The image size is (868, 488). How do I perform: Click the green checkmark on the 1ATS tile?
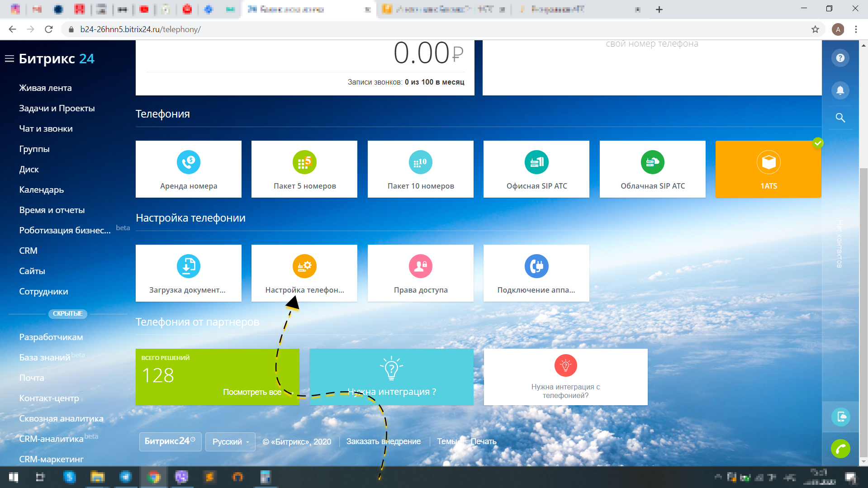[x=818, y=143]
